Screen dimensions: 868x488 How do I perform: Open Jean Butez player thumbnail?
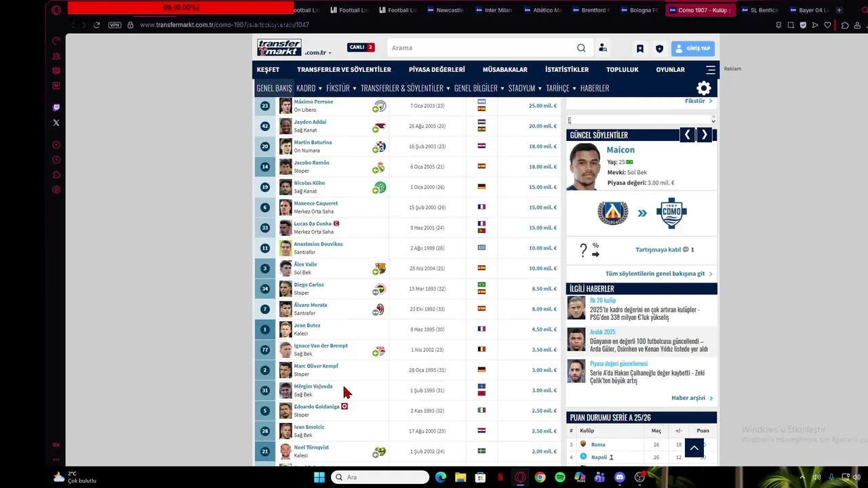(285, 329)
